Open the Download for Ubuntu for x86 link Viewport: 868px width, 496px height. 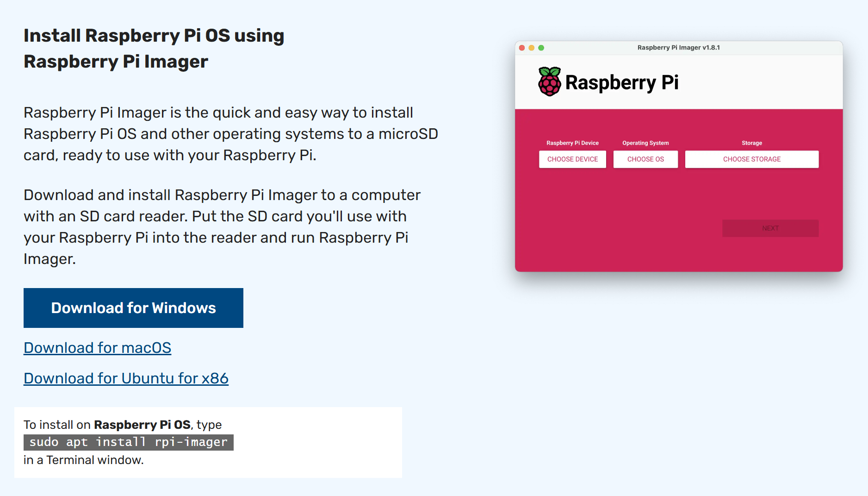[x=126, y=378]
